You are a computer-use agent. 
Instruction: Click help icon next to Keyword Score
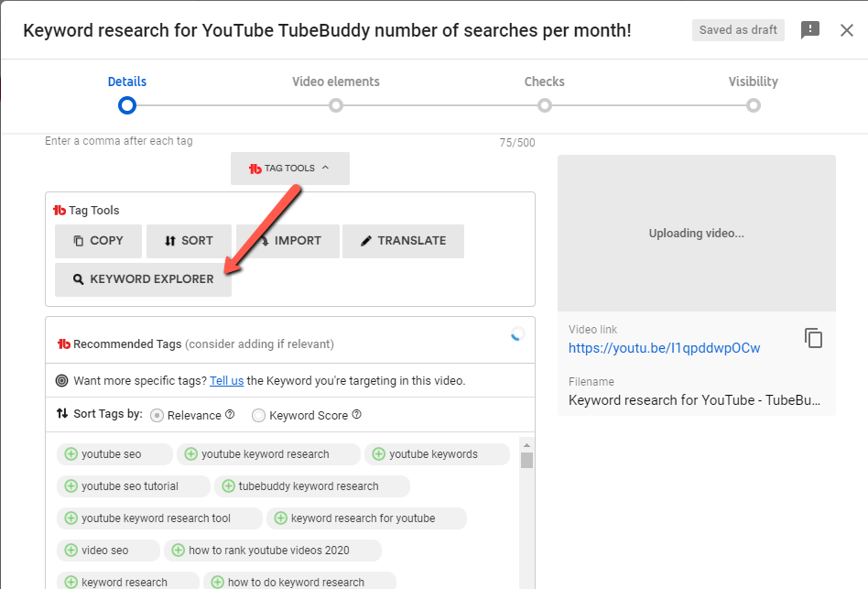(356, 415)
